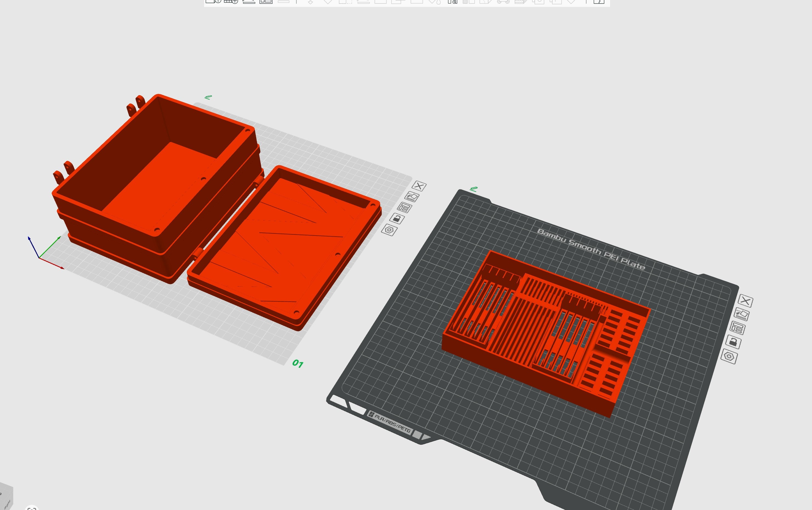Viewport: 812px width, 510px height.
Task: Arrange objects on the light-gray plate 01
Action: pyautogui.click(x=405, y=208)
